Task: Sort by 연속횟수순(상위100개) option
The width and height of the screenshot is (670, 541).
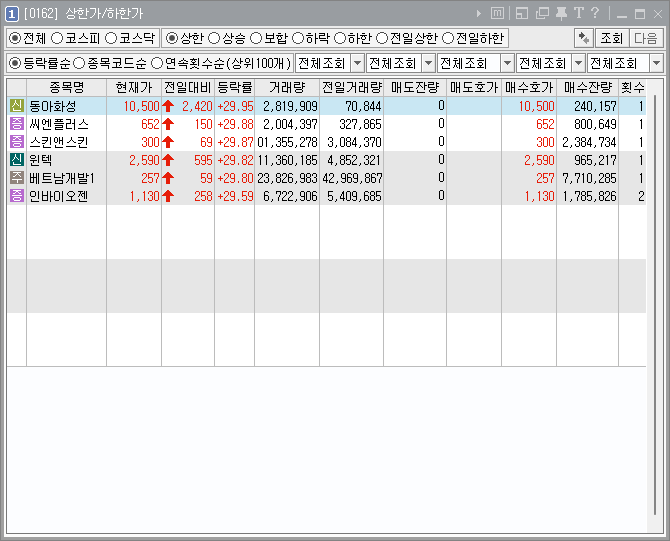Action: tap(157, 63)
